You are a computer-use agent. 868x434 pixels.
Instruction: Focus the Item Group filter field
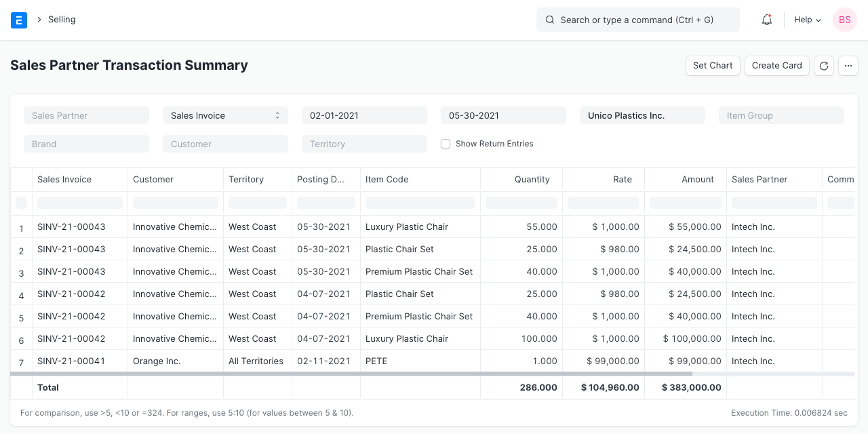click(x=781, y=115)
